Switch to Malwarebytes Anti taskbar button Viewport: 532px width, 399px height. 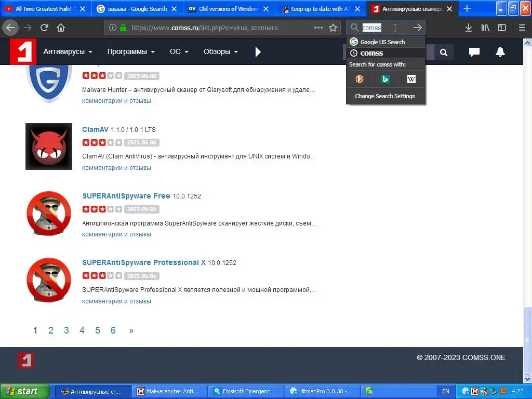(x=168, y=391)
